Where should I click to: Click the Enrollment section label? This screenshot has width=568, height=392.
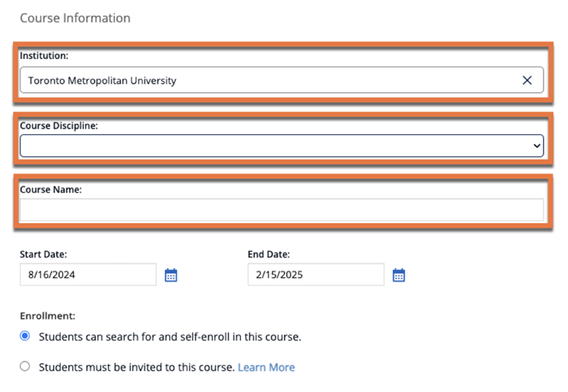tap(47, 315)
